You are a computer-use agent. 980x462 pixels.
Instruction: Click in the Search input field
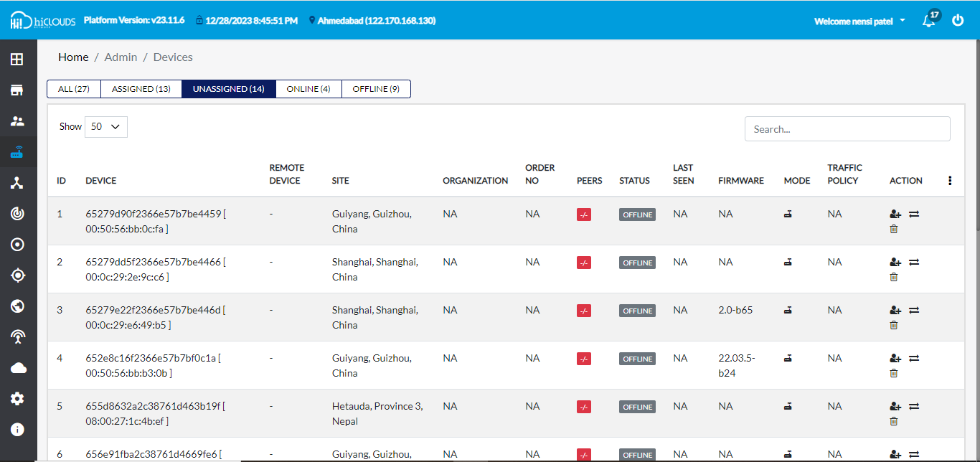pos(847,129)
